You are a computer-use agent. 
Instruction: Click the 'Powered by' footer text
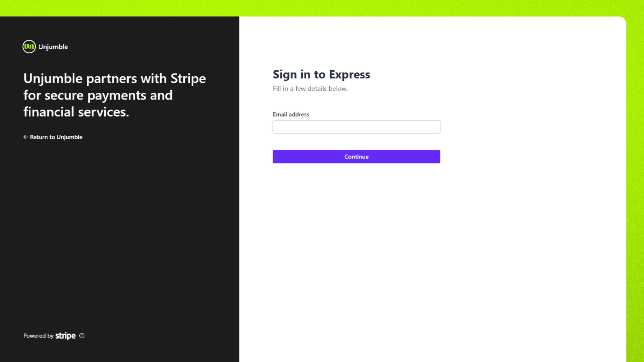(x=38, y=336)
